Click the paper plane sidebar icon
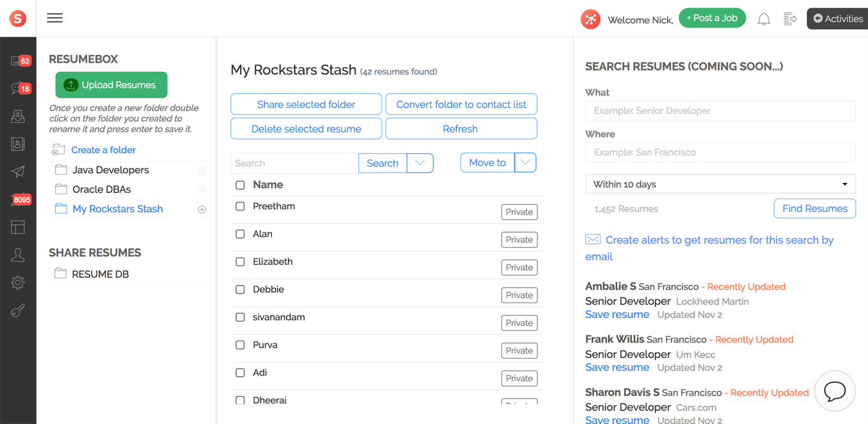The width and height of the screenshot is (868, 424). [18, 171]
